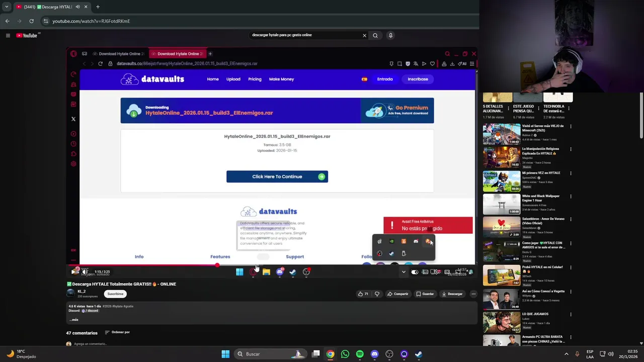Mute the tab using its speaker icon
The height and width of the screenshot is (362, 644).
point(78,7)
